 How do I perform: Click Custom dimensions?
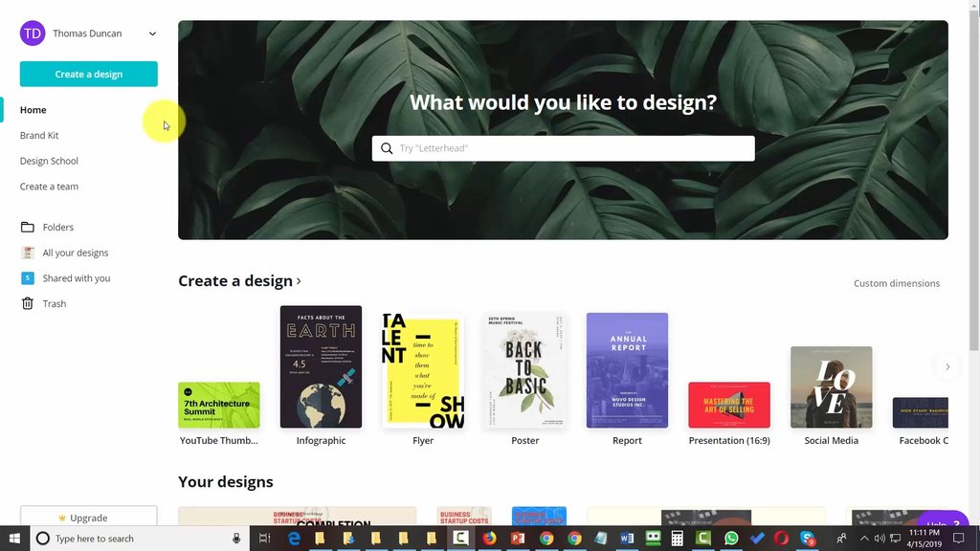[896, 283]
